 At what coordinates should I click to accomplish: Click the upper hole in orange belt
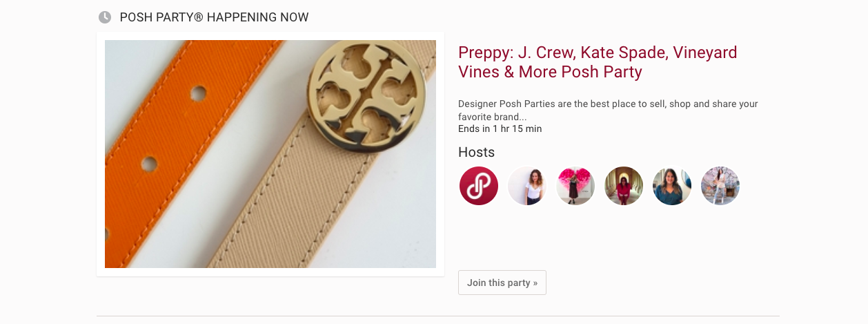pyautogui.click(x=199, y=93)
